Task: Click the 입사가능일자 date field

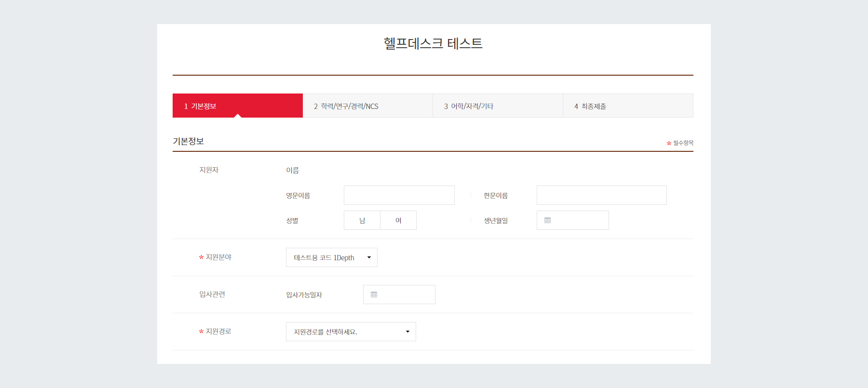Action: 399,294
